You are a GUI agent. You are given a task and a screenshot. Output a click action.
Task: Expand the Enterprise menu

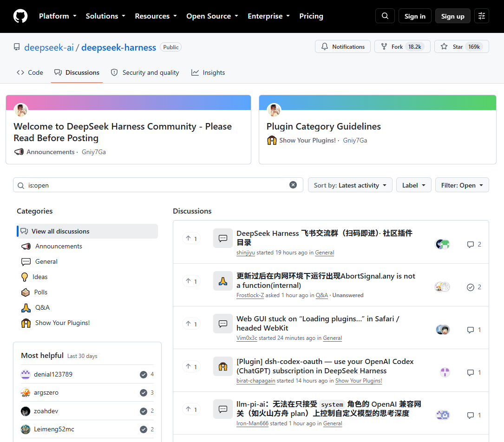[x=268, y=16]
